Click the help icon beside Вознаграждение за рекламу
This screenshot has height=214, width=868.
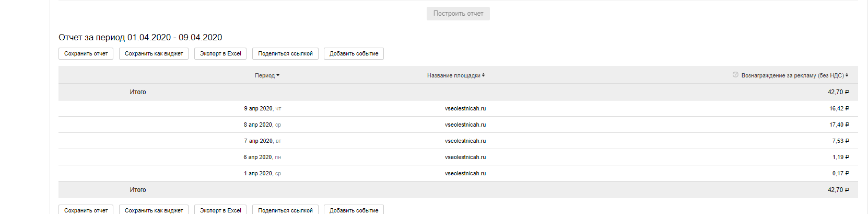pyautogui.click(x=735, y=75)
